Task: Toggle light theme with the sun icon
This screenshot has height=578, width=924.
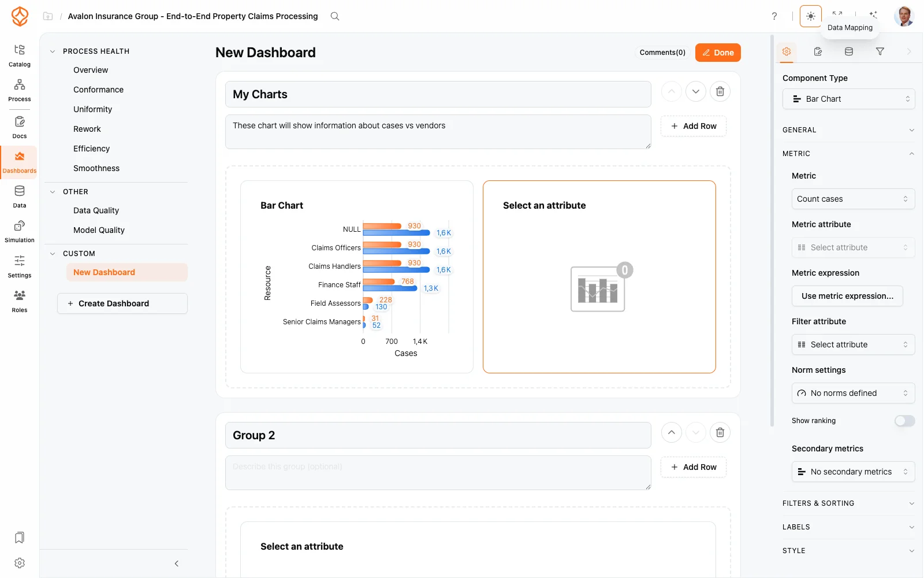Action: click(x=811, y=16)
